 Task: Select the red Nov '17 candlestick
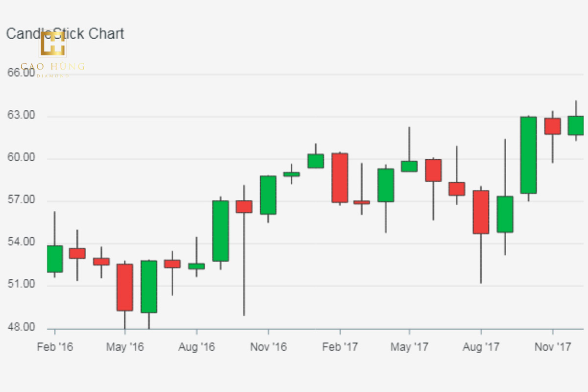click(x=552, y=126)
